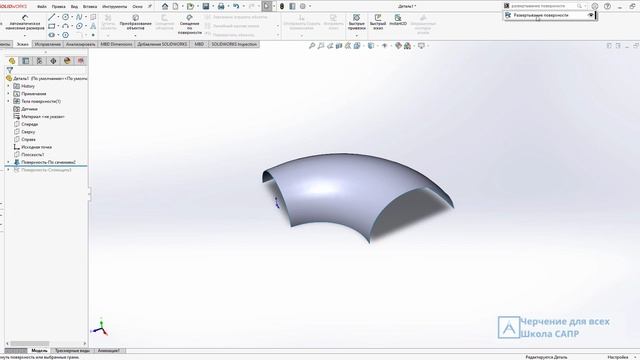
Task: Switch to the Трехмерные виды bottom tab
Action: pyautogui.click(x=72, y=351)
